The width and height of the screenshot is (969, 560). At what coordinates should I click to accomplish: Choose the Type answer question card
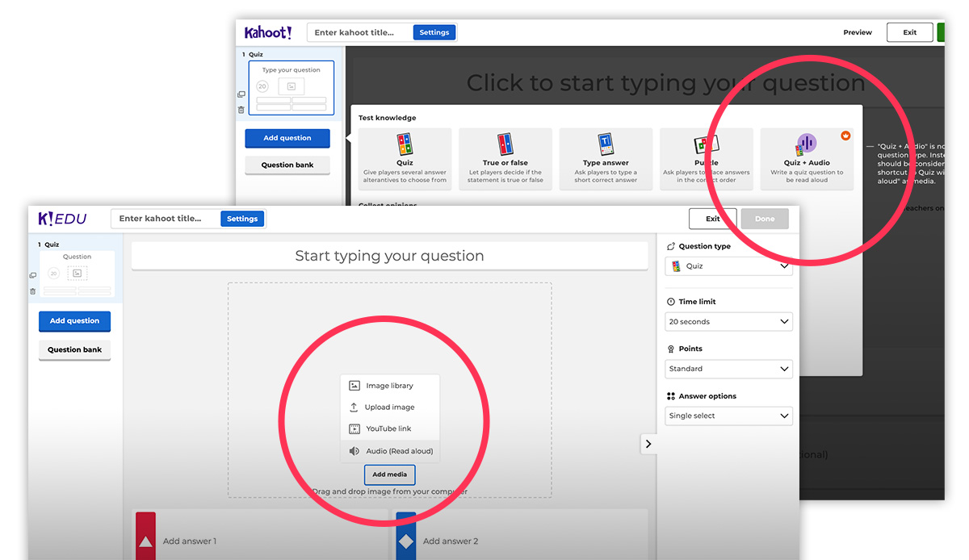click(x=606, y=159)
